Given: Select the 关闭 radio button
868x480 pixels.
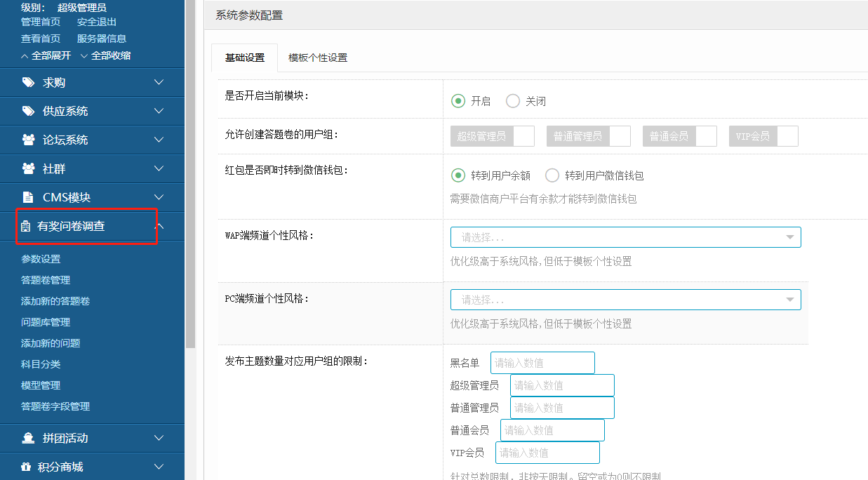Looking at the screenshot, I should tap(513, 101).
